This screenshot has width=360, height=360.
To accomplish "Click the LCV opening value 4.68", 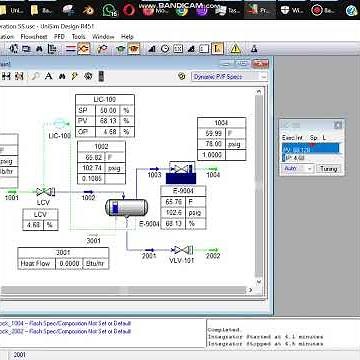I will 33,225.
